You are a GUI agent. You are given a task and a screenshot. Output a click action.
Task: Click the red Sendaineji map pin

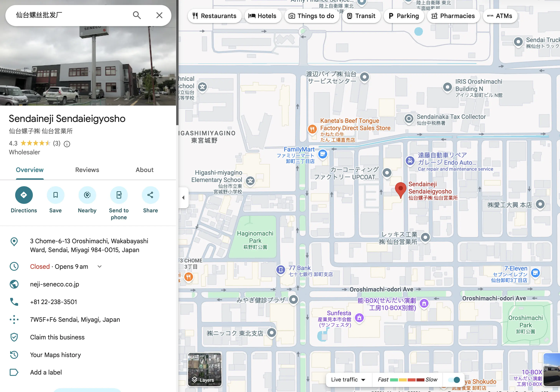[400, 190]
